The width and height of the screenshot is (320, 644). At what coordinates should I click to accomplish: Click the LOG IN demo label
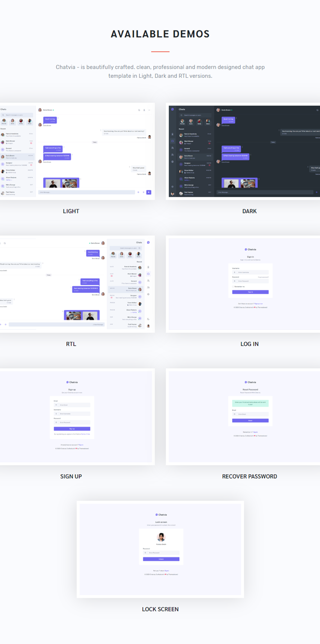(x=249, y=344)
